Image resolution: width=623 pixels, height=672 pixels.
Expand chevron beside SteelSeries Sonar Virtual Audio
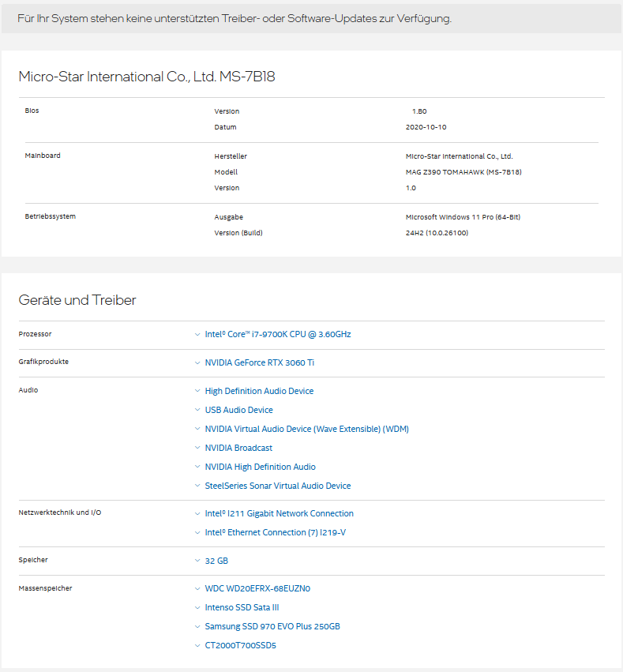(x=197, y=486)
